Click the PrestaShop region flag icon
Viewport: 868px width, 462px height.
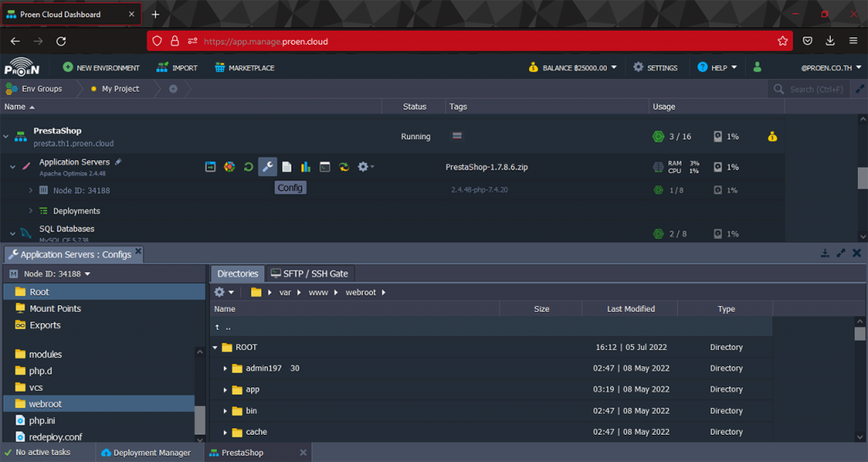[457, 136]
